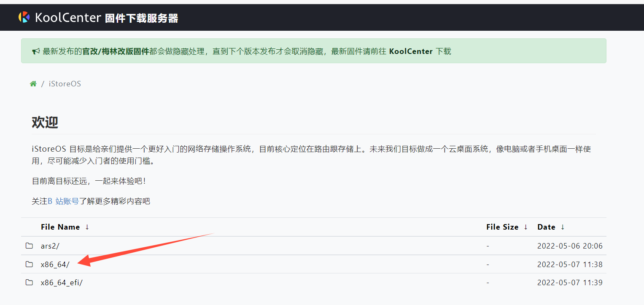644x305 pixels.
Task: Select the date 2022-05-07 11:39
Action: coord(570,283)
